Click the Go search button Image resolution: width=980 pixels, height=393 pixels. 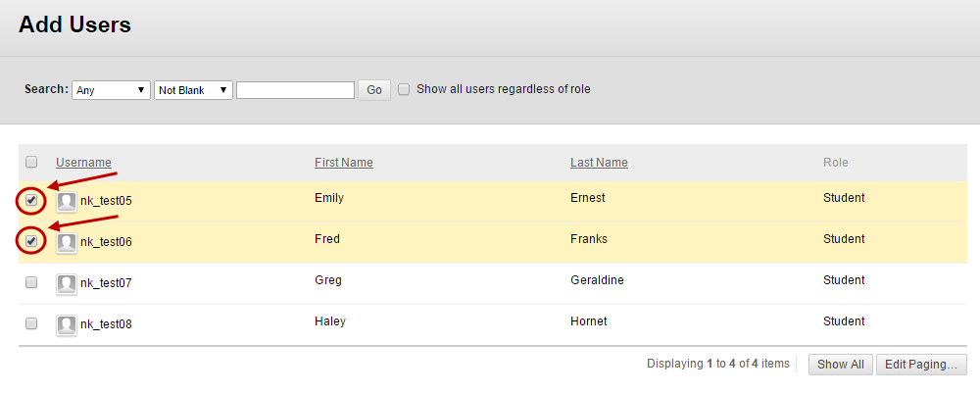[x=374, y=90]
